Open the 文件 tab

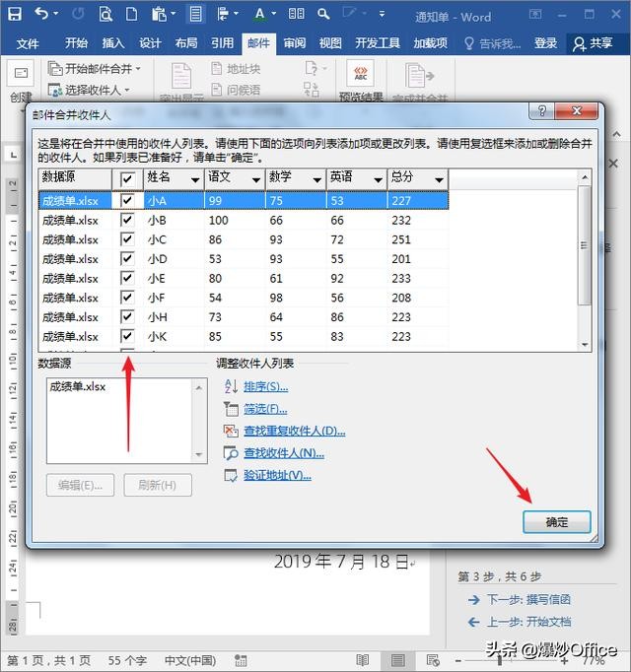click(28, 43)
